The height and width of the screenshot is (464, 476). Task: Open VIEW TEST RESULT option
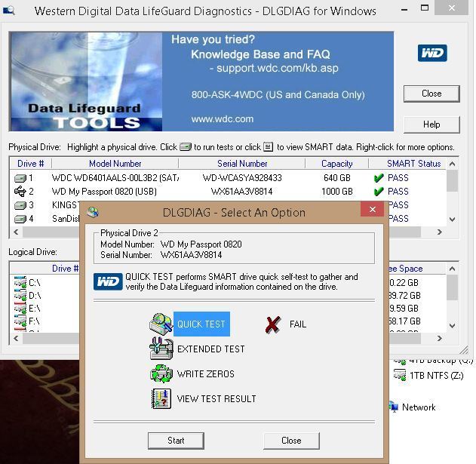click(217, 398)
